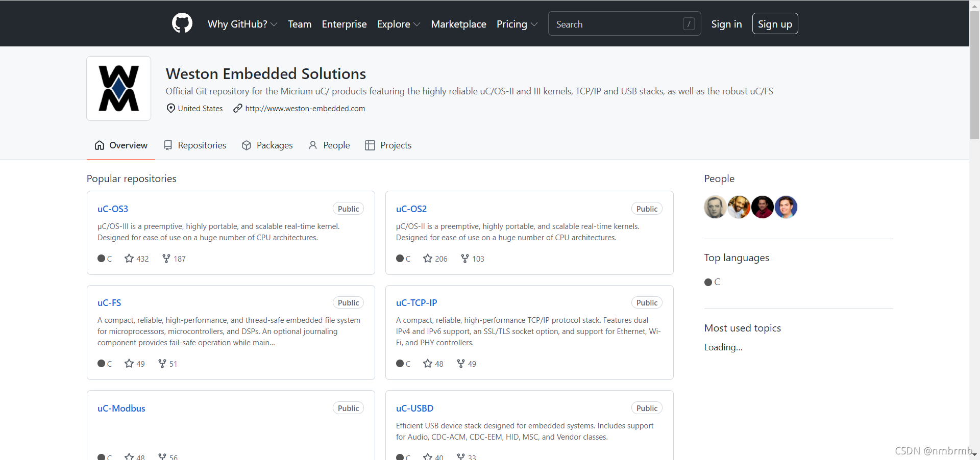
Task: Open the second People avatar with orange background
Action: [x=739, y=207]
